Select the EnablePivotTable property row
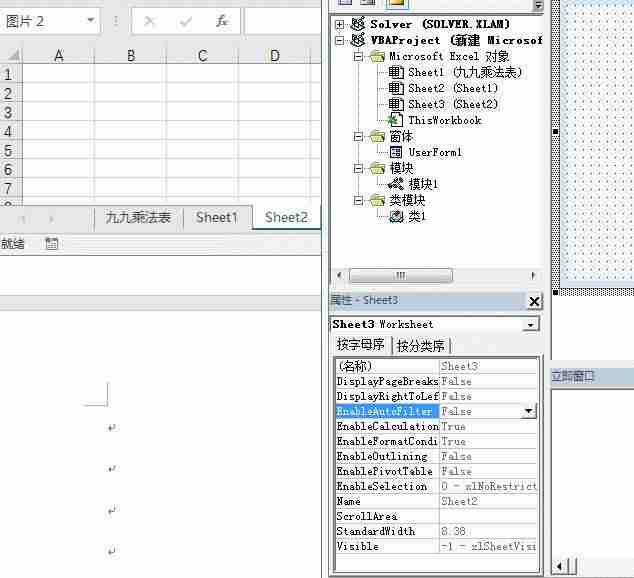Screen dimensions: 634x578 pyautogui.click(x=436, y=471)
